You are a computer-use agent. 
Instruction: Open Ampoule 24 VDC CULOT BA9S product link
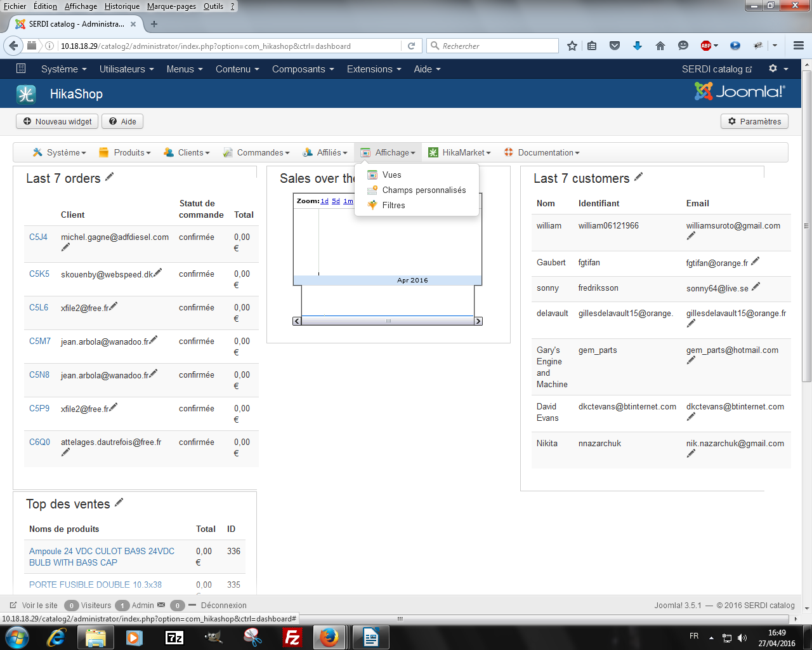click(x=101, y=557)
